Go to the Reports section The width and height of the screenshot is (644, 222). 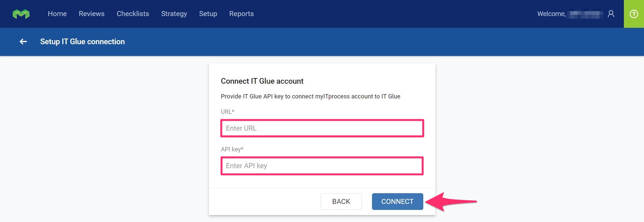[241, 14]
